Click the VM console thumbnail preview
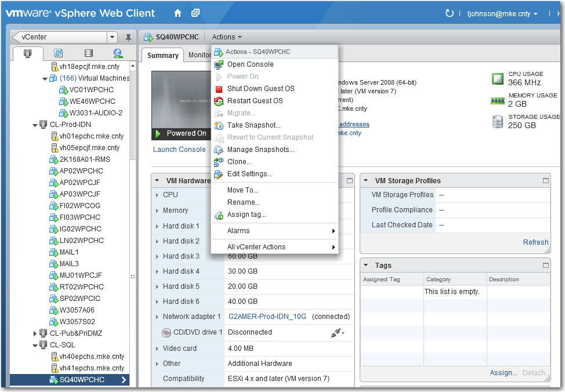The height and width of the screenshot is (392, 565). click(x=181, y=100)
